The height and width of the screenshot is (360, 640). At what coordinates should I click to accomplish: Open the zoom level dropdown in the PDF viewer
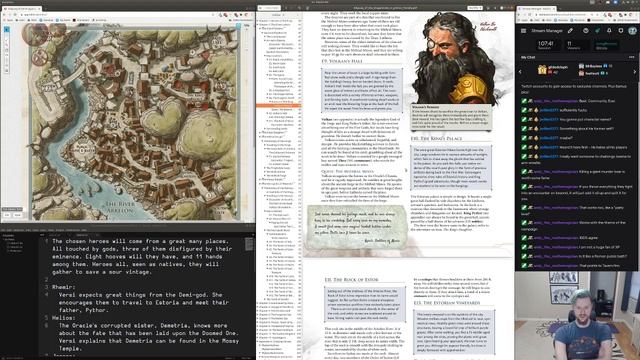474,8
